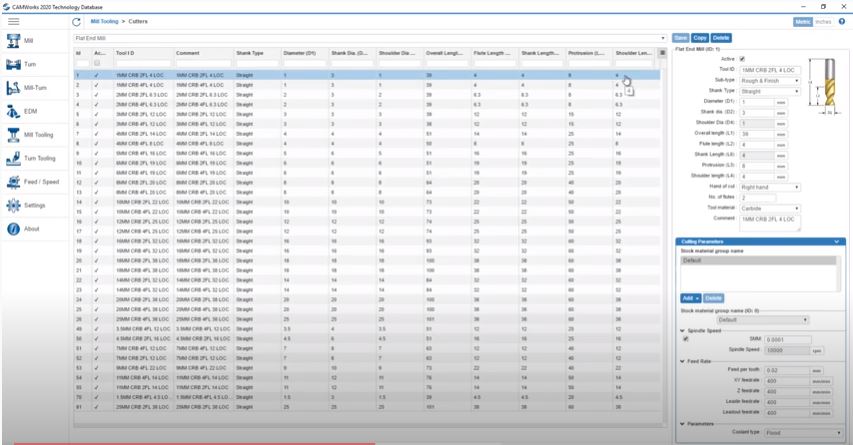This screenshot has width=853, height=445.
Task: Open the Tool material Carbide dropdown
Action: click(x=770, y=208)
